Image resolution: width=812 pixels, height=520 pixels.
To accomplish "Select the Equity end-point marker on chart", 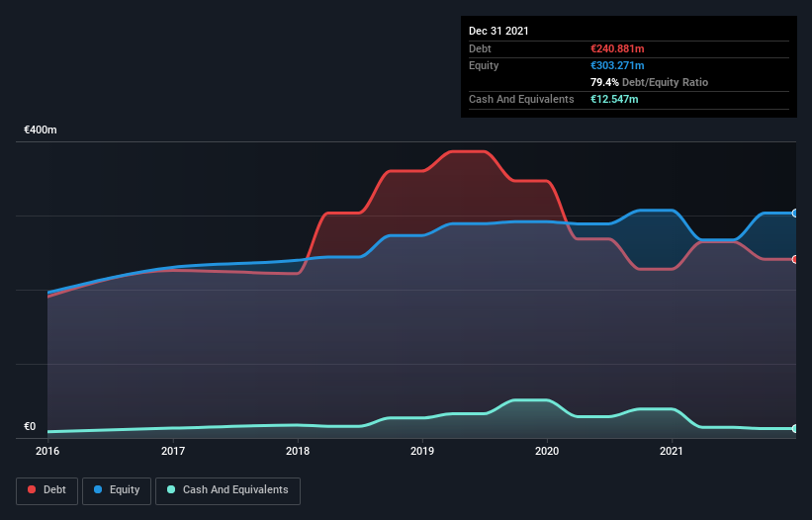I will [x=795, y=214].
